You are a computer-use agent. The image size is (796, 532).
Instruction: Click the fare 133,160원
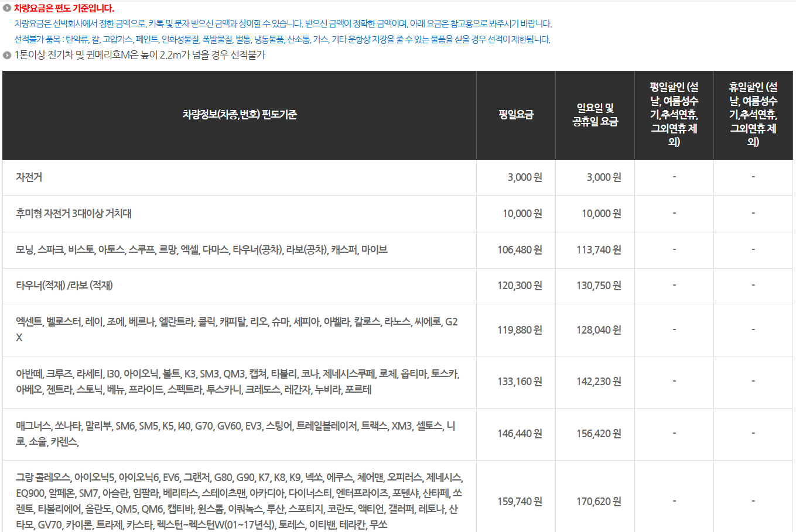pos(520,382)
